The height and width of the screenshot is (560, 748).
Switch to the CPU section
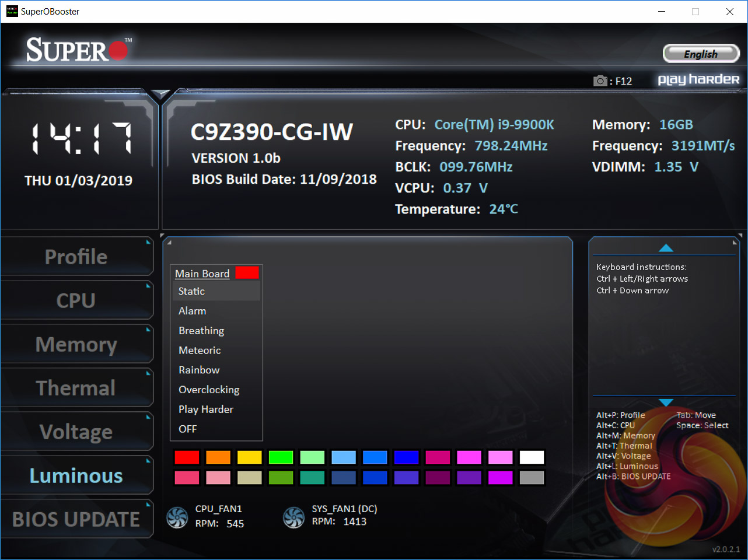pyautogui.click(x=76, y=300)
